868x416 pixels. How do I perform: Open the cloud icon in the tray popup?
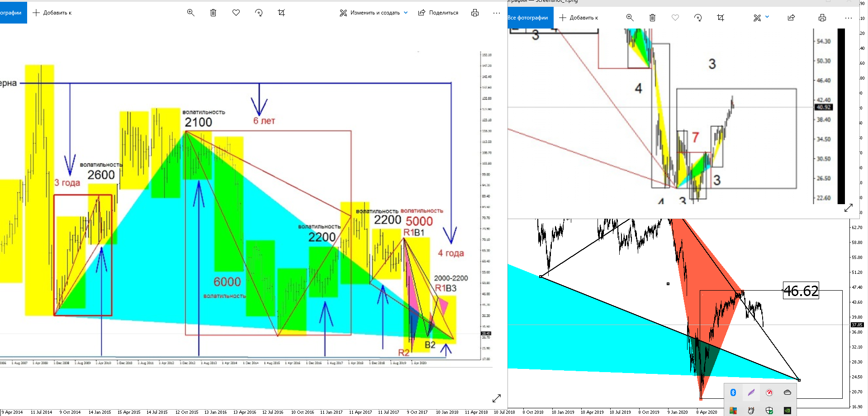coord(787,392)
